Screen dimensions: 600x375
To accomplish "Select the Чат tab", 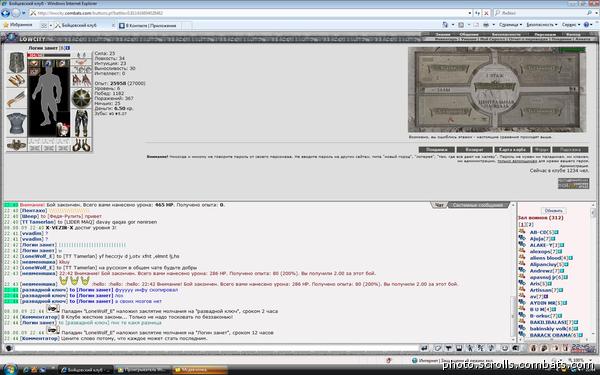I will [440, 205].
